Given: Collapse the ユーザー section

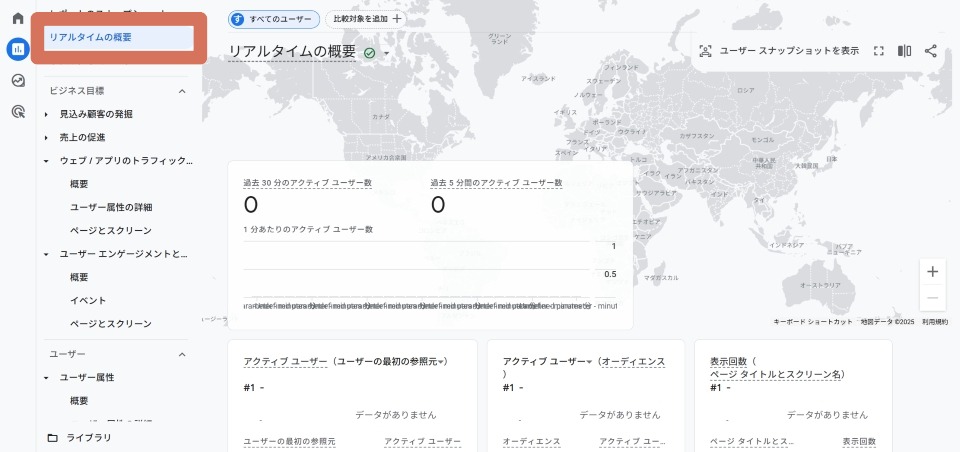Looking at the screenshot, I should click(182, 355).
